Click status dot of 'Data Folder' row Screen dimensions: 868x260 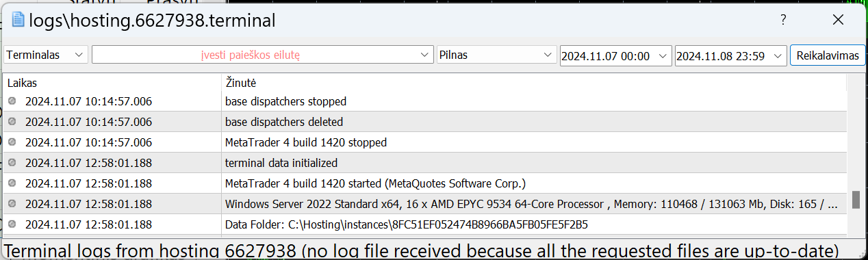click(12, 224)
